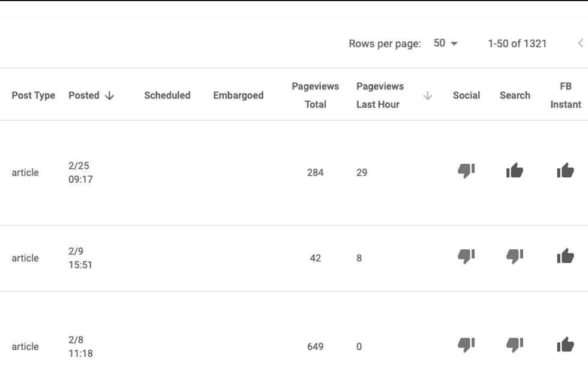Go to previous page chevron

[x=580, y=43]
